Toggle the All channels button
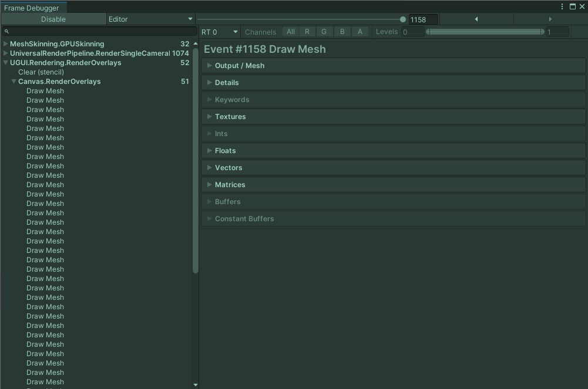This screenshot has height=389, width=588. [291, 32]
